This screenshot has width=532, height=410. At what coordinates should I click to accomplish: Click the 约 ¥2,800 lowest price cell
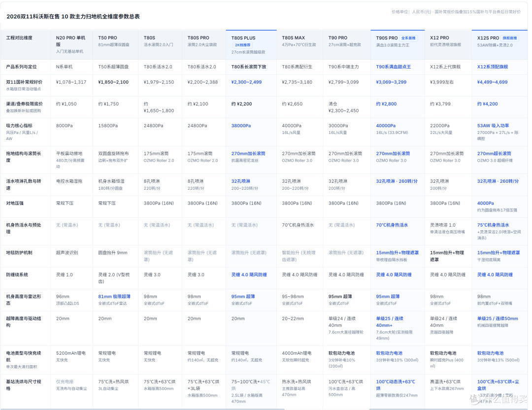(x=386, y=104)
